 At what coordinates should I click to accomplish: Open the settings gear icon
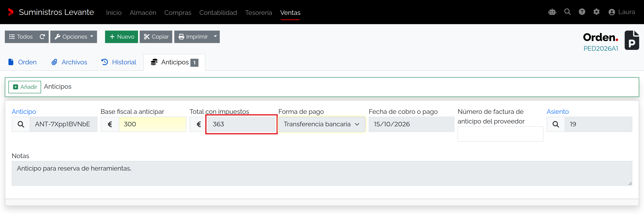596,12
